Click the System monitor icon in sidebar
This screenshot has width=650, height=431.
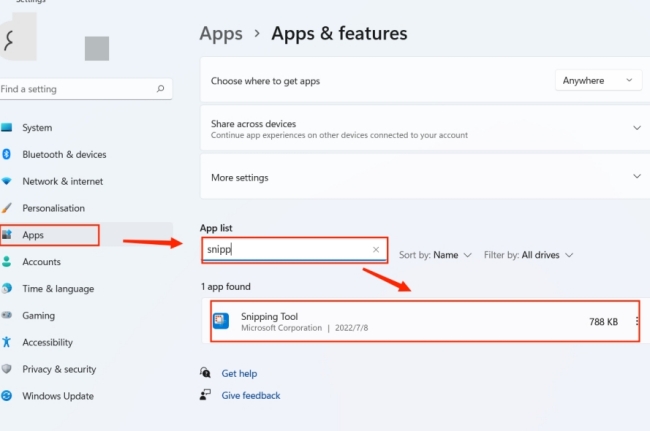click(6, 128)
